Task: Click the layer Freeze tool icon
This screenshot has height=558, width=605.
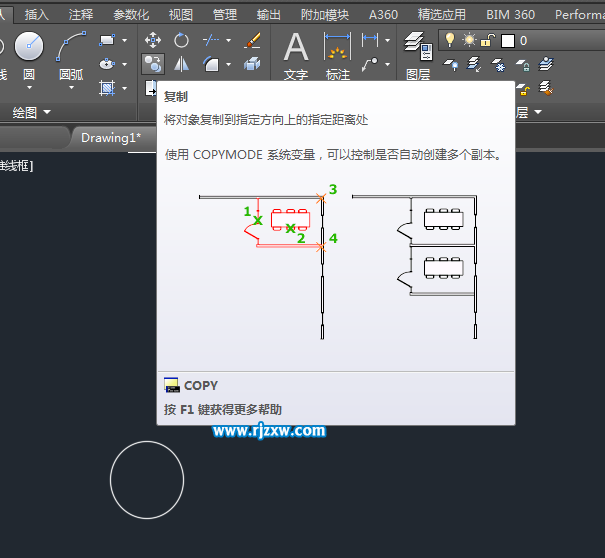Action: 498,64
